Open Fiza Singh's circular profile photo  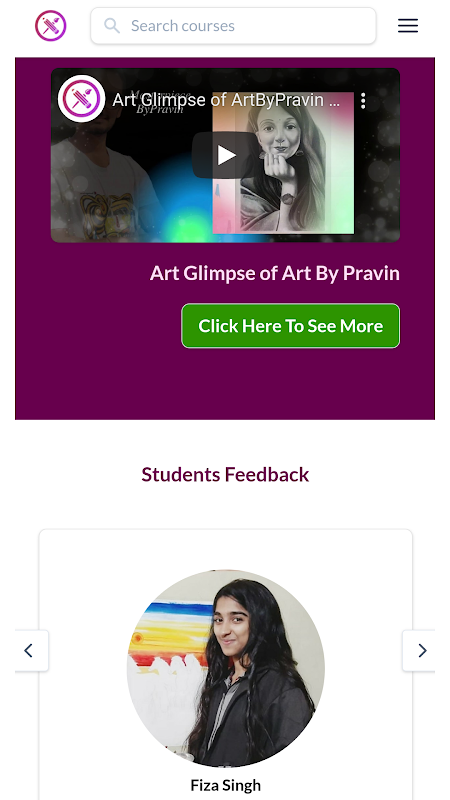point(226,668)
